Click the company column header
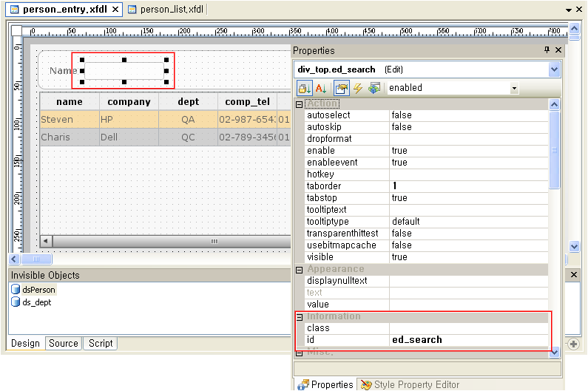 tap(129, 102)
